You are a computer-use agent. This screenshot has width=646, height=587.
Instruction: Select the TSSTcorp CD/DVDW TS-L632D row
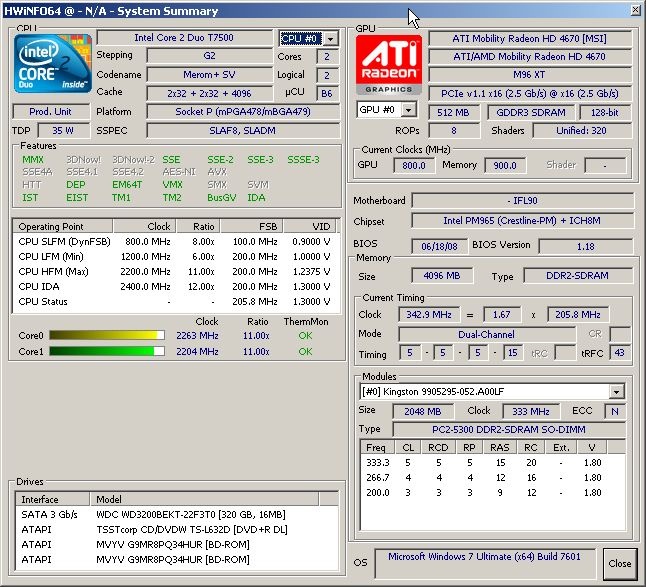click(176, 529)
